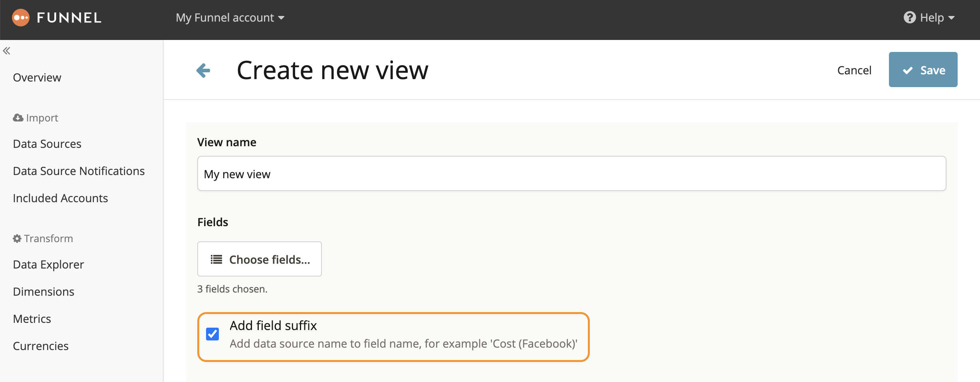The width and height of the screenshot is (980, 382).
Task: Open the My Funnel account dropdown
Action: (x=230, y=18)
